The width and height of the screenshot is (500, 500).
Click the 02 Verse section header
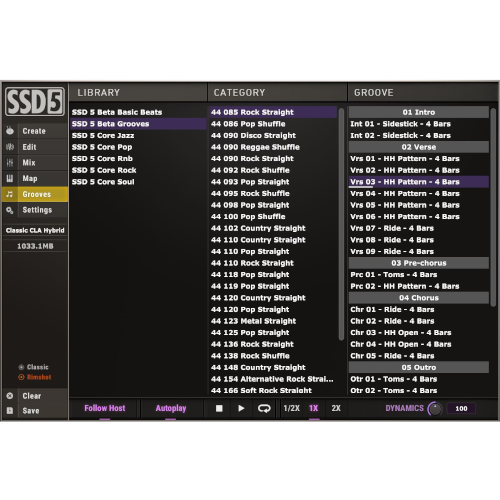(x=419, y=147)
